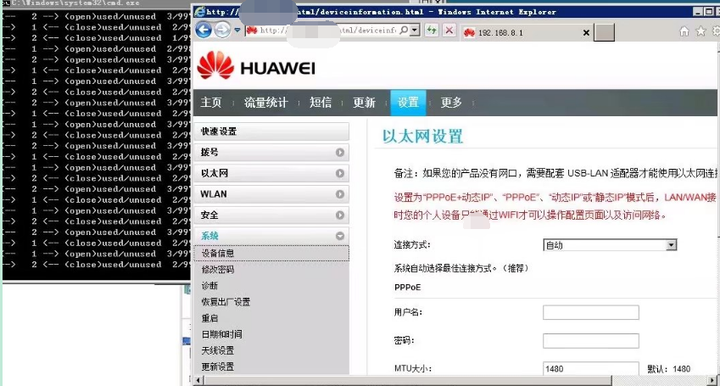Viewport: 720px width, 386px height.
Task: Click the Huawei favicon on 192.168.8.1 tab
Action: tap(469, 33)
